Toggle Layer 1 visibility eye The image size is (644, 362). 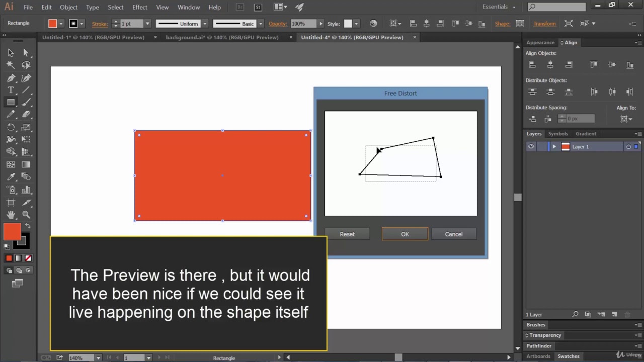[531, 147]
